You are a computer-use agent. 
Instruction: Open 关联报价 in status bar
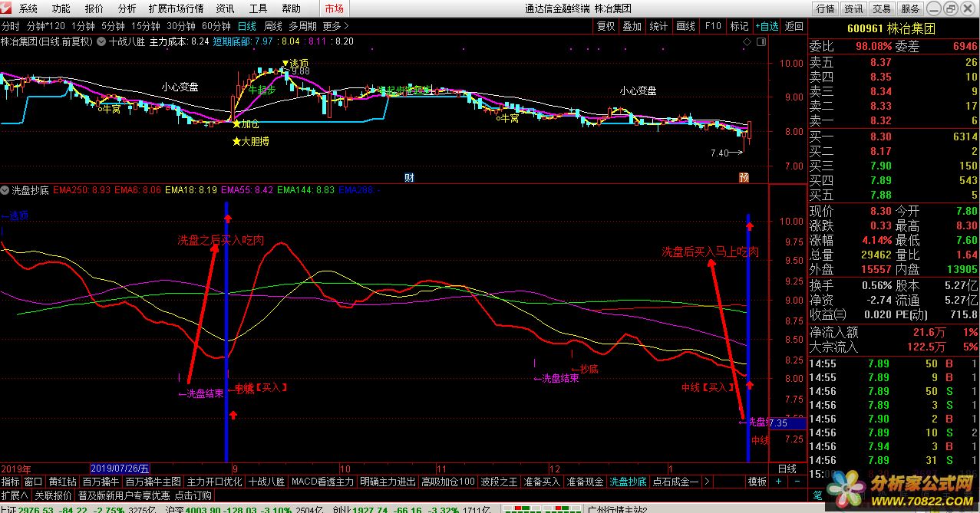[x=54, y=496]
